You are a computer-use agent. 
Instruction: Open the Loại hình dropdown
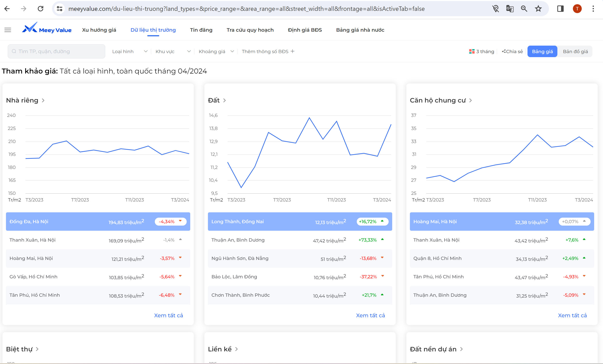coord(130,51)
